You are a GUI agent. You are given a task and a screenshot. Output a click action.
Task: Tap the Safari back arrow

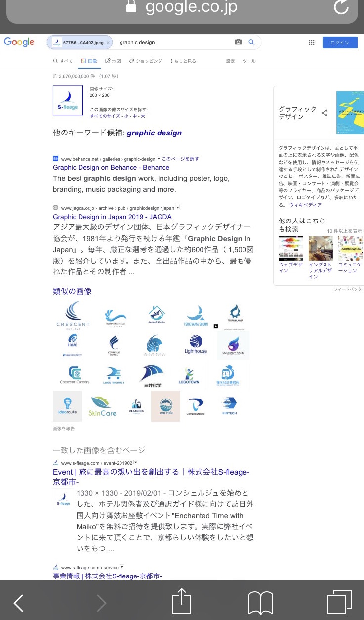click(18, 603)
